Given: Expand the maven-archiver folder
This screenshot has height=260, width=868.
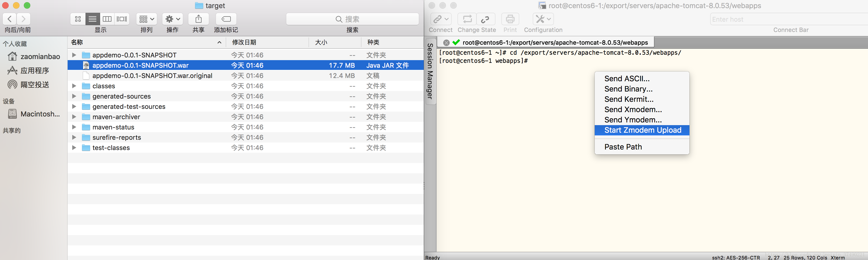Looking at the screenshot, I should tap(74, 117).
